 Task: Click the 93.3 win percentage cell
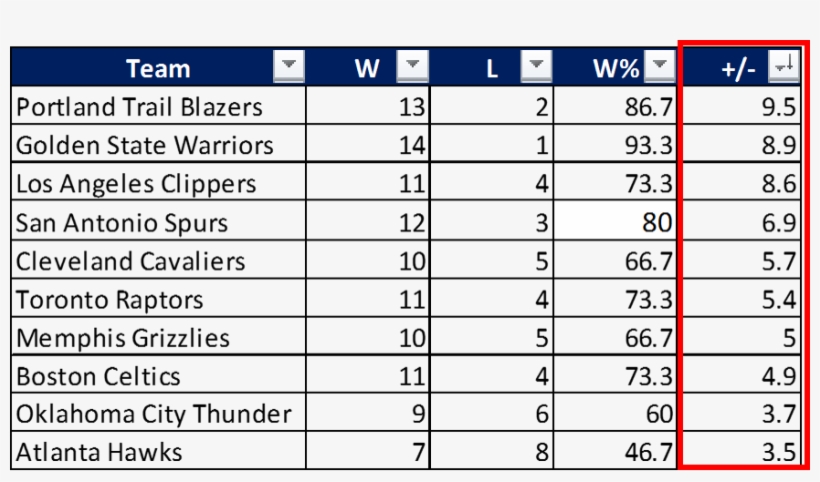coord(616,146)
